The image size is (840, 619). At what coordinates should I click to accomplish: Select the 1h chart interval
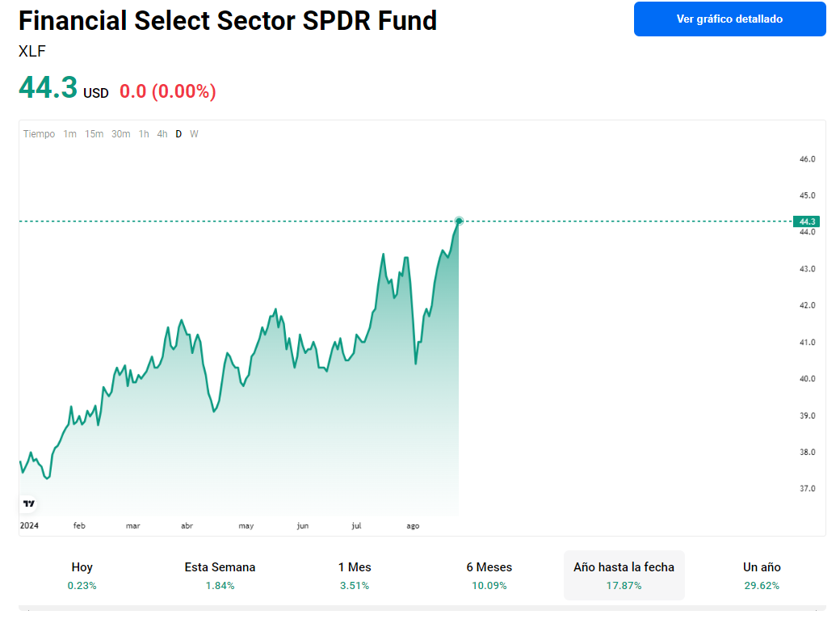coord(144,134)
